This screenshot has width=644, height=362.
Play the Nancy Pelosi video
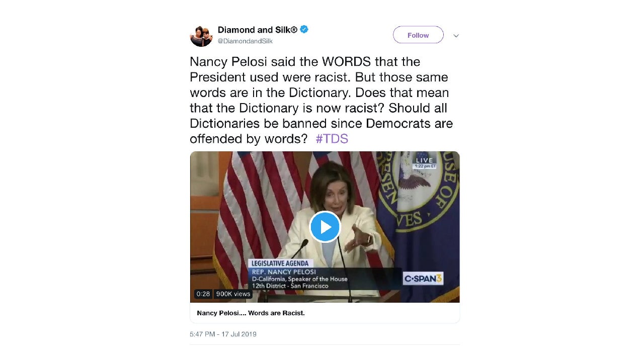point(325,227)
